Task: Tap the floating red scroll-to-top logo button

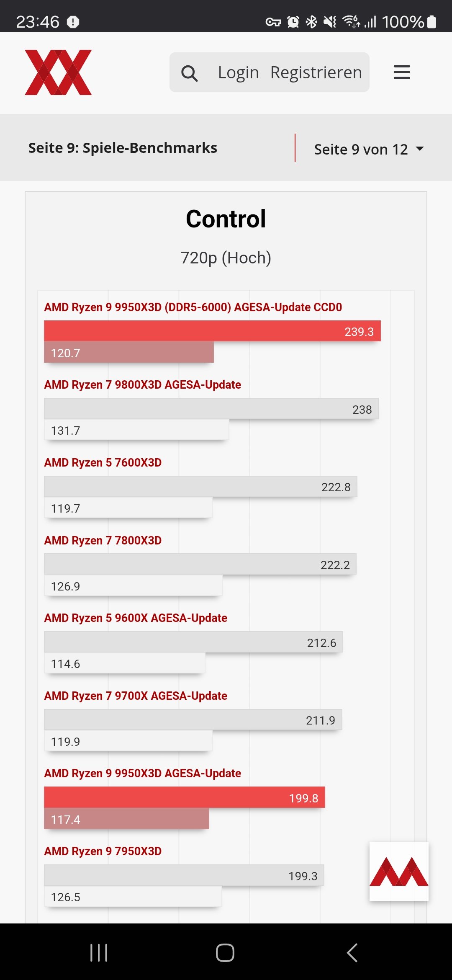Action: click(399, 871)
